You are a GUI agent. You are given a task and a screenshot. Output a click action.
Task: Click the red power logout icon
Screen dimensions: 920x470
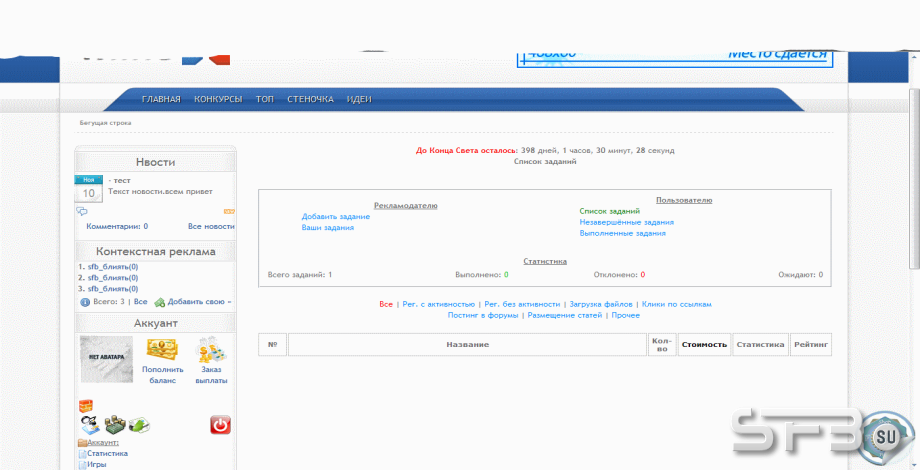(x=221, y=425)
